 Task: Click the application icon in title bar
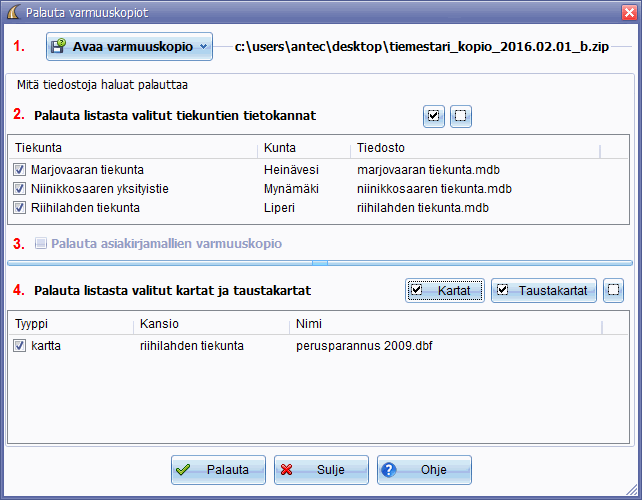(12, 12)
